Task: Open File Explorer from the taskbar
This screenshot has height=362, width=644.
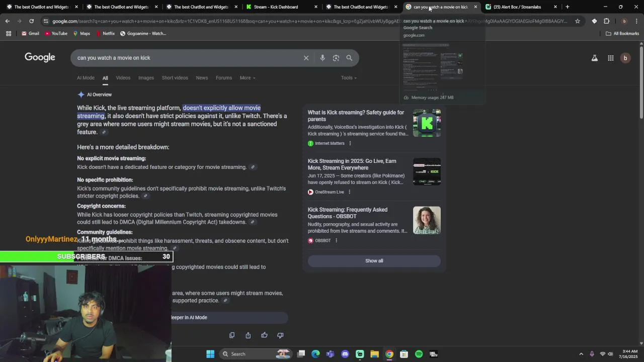Action: pyautogui.click(x=374, y=354)
